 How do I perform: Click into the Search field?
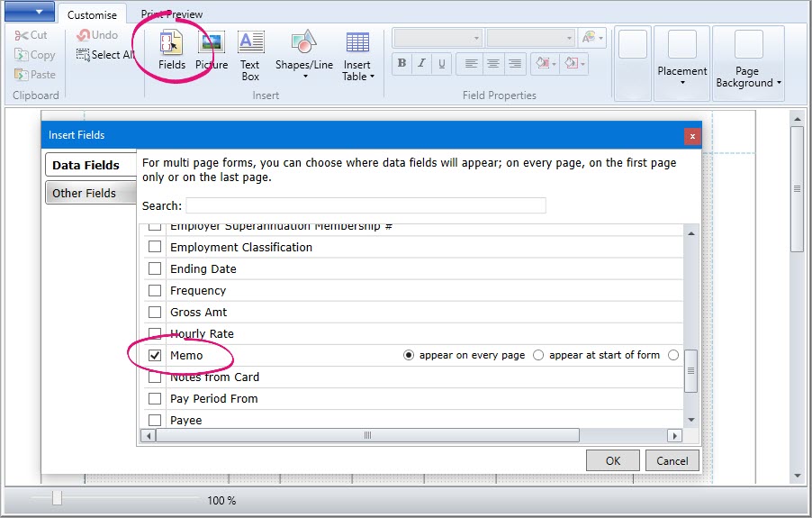click(365, 205)
